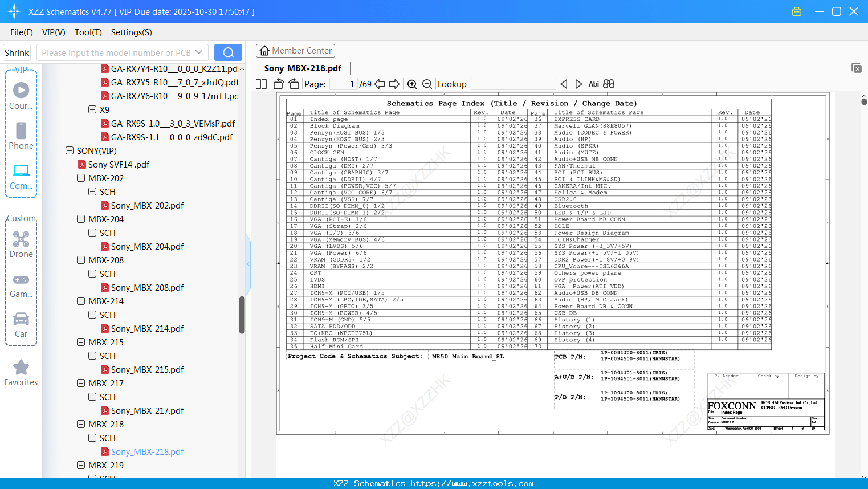Click the detach tab icon at top right of viewer
Screen dimensions: 868x489
pos(857,68)
